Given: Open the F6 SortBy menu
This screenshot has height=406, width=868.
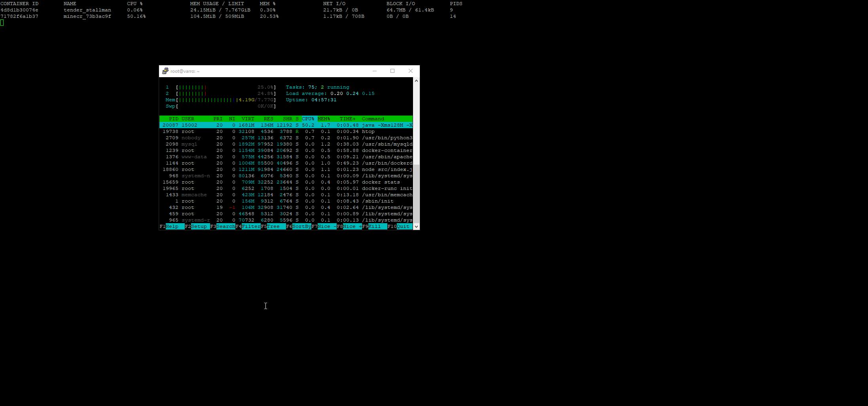Looking at the screenshot, I should click(x=301, y=227).
